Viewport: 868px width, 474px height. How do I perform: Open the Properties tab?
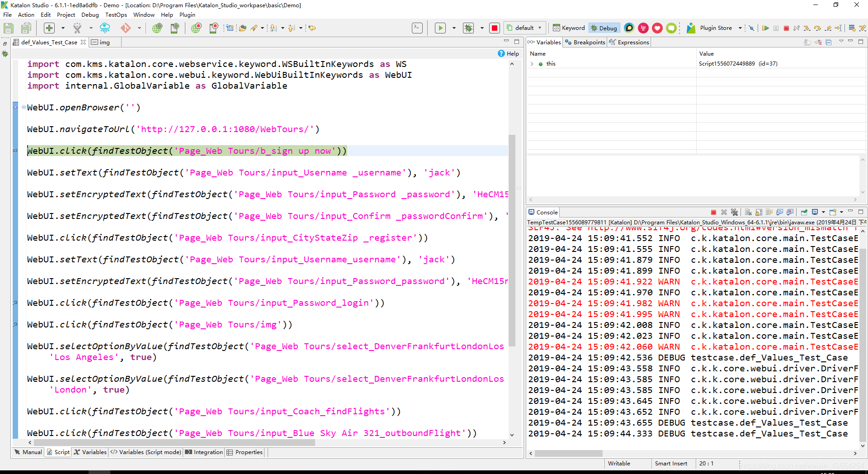[x=245, y=452]
